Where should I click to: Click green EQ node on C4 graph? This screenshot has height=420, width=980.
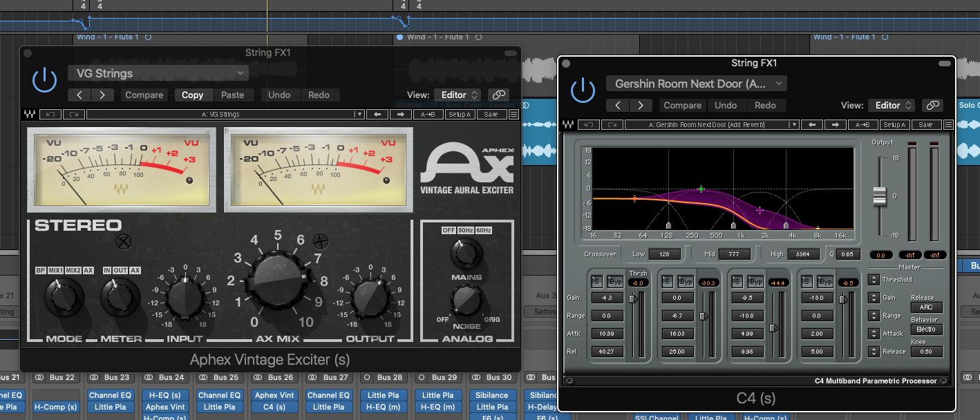[701, 189]
